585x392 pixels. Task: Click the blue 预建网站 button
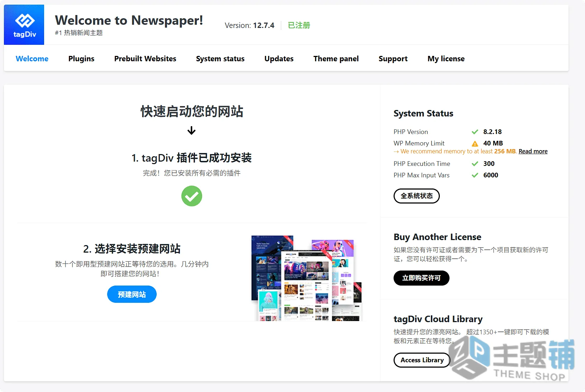132,294
